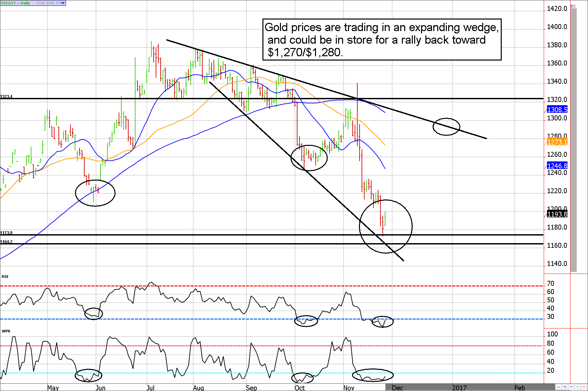Click the red compress icon in bottom toolbar
Image resolution: width=588 pixels, height=391 pixels.
tap(584, 387)
